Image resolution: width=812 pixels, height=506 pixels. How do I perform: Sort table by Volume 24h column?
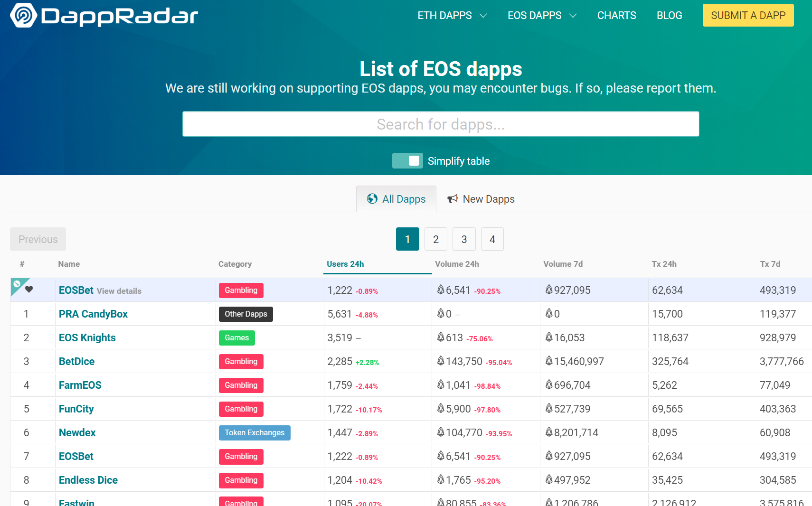coord(457,264)
